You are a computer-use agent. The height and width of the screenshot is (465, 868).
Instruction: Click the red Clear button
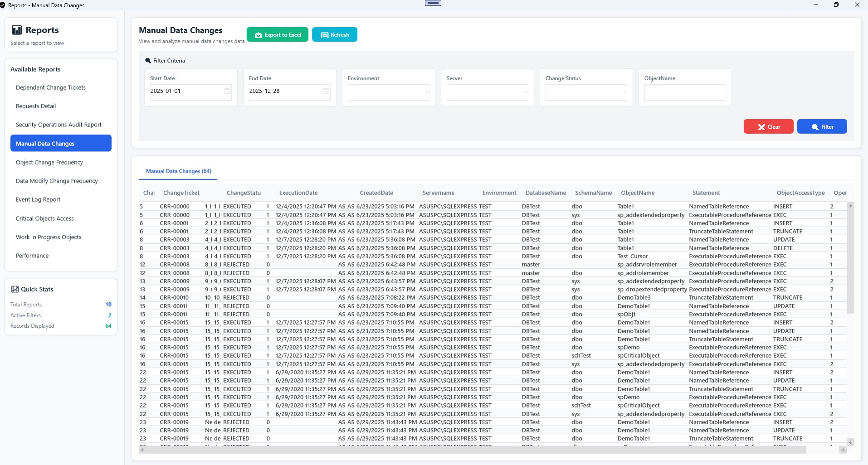[768, 127]
